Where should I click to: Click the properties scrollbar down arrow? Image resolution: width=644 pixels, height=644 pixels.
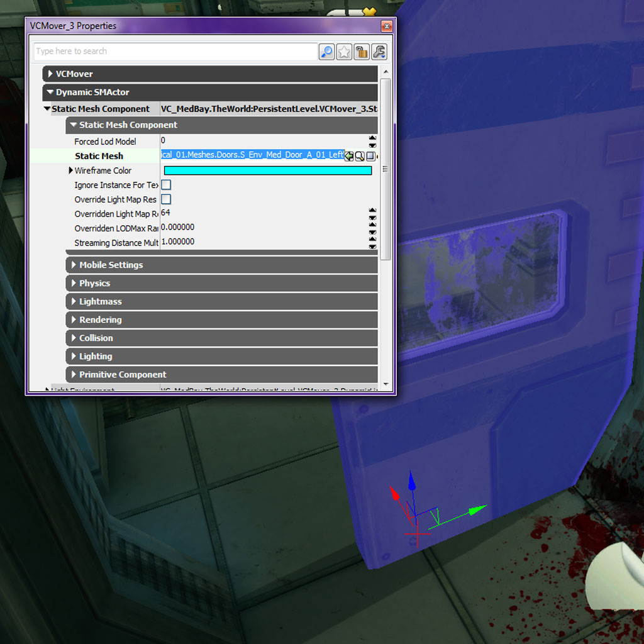(x=386, y=384)
